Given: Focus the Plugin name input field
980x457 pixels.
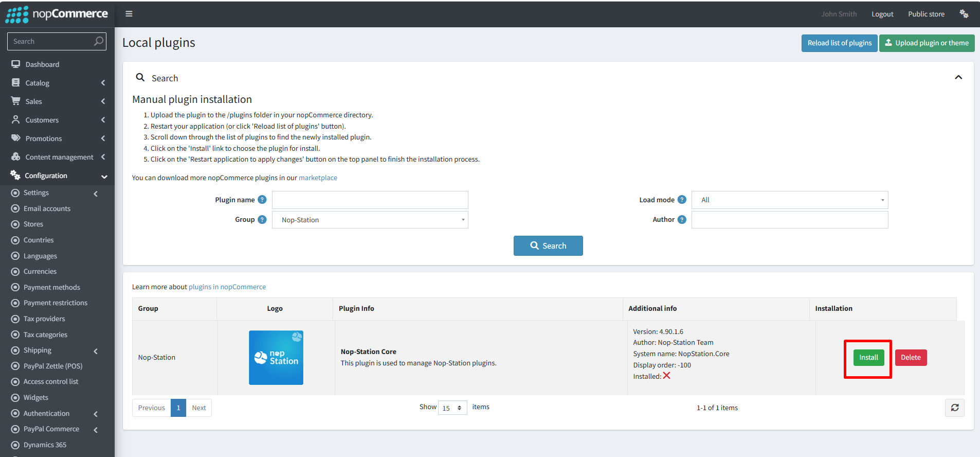Looking at the screenshot, I should [x=370, y=200].
